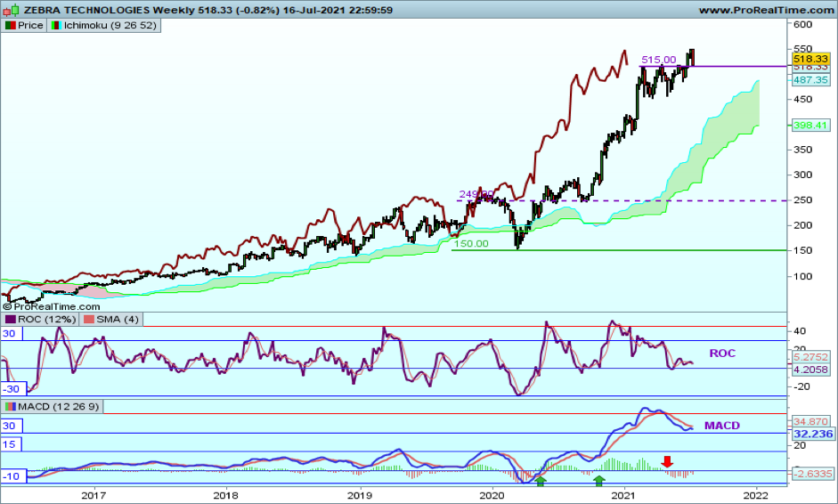Click the 15 box in MACD panel
Viewport: 838px width, 504px height.
click(12, 444)
